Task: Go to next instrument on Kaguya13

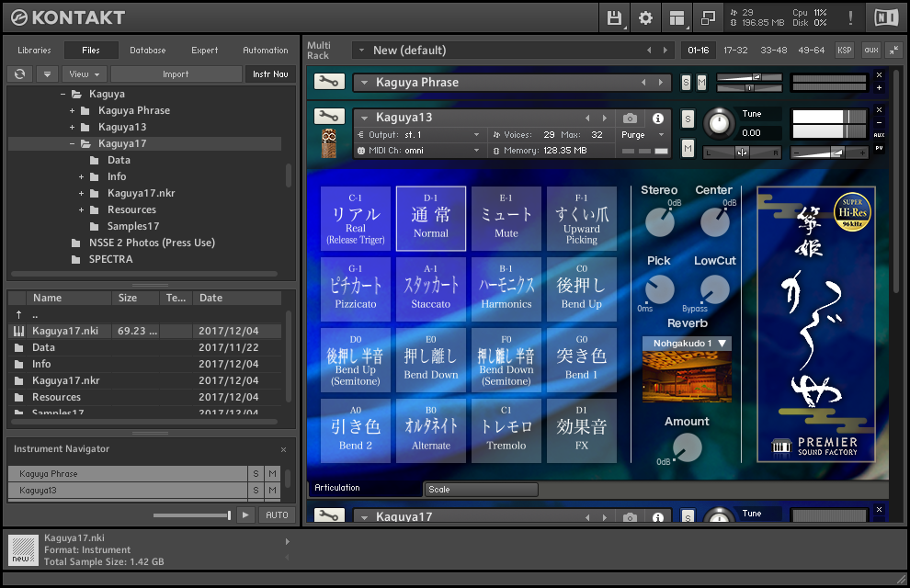Action: pos(604,118)
